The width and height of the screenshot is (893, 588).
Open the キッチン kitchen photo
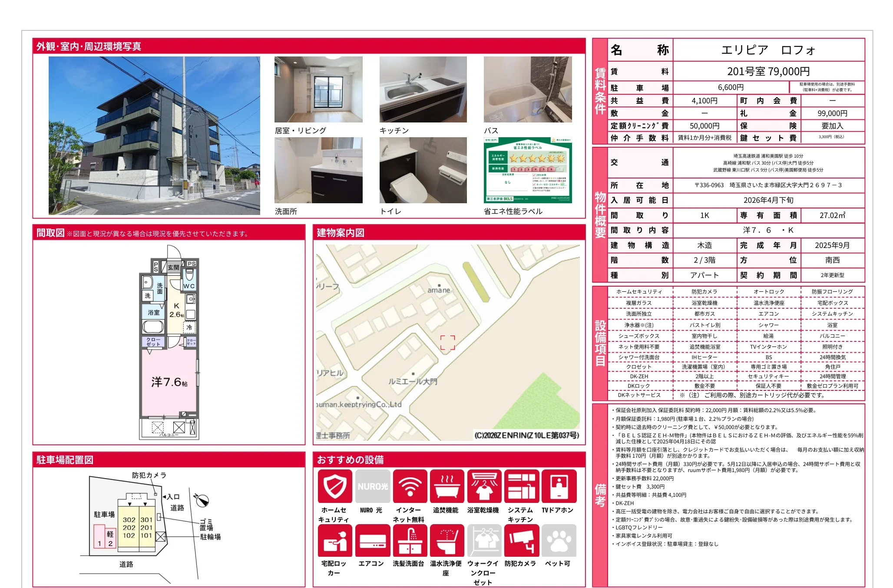click(423, 89)
